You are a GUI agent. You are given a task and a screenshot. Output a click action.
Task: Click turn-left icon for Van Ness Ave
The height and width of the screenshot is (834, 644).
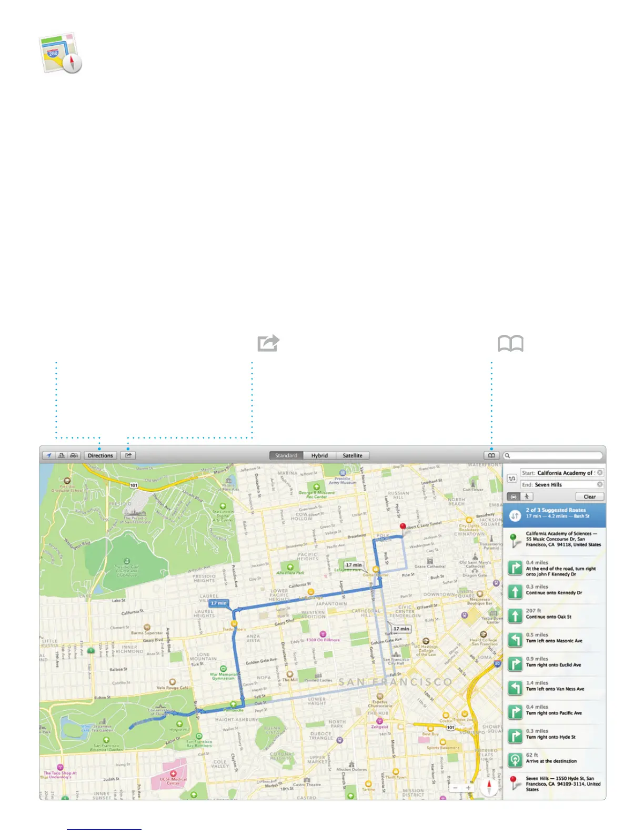pyautogui.click(x=515, y=688)
